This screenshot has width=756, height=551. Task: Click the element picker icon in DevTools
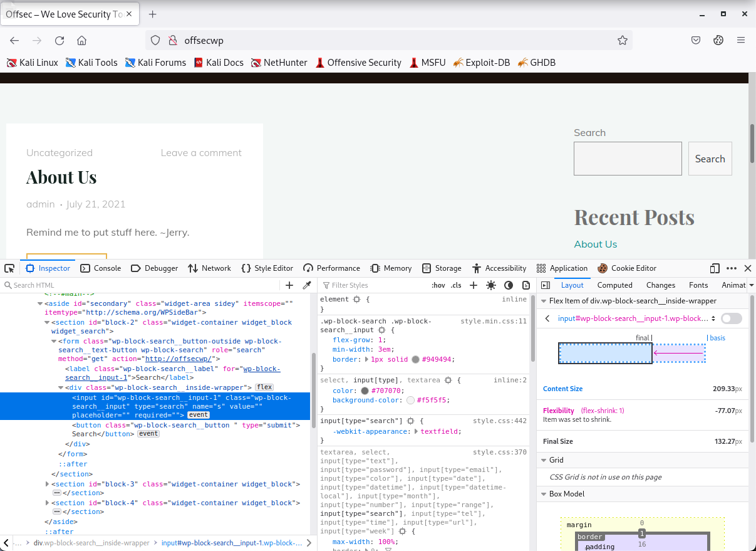tap(9, 268)
